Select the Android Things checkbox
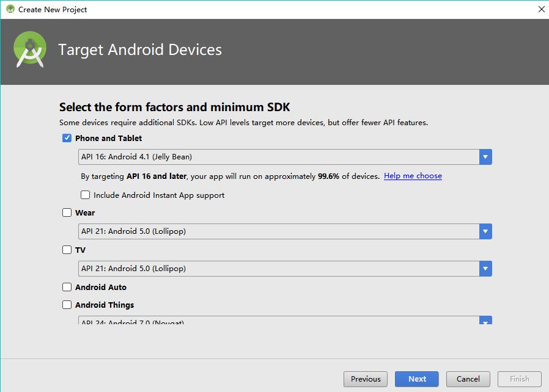 67,305
